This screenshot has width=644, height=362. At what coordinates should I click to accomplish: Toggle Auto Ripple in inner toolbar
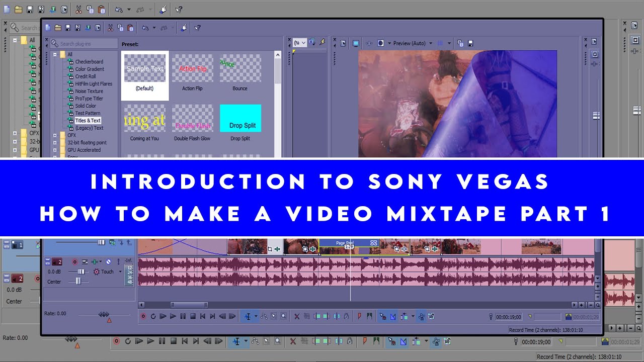click(404, 316)
